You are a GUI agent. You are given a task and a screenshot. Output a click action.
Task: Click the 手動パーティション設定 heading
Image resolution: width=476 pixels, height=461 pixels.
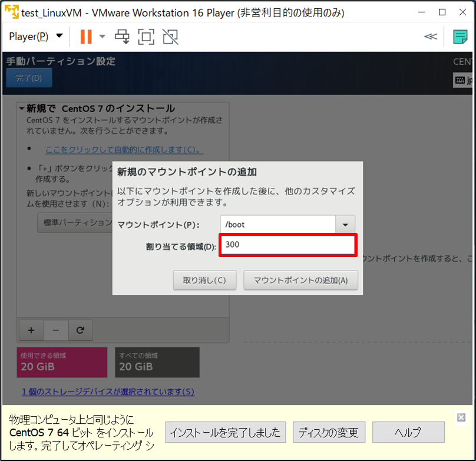click(x=61, y=61)
